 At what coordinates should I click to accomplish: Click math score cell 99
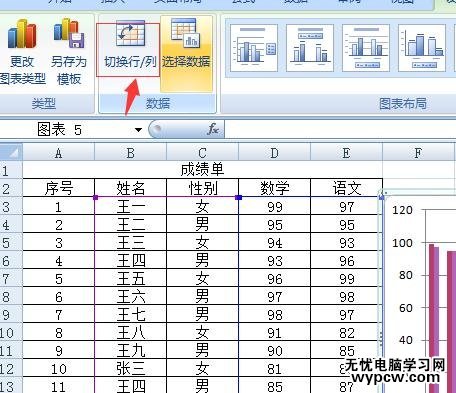point(274,206)
